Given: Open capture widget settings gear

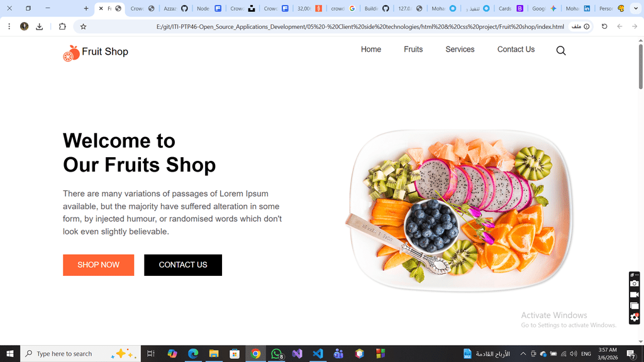Looking at the screenshot, I should [634, 317].
